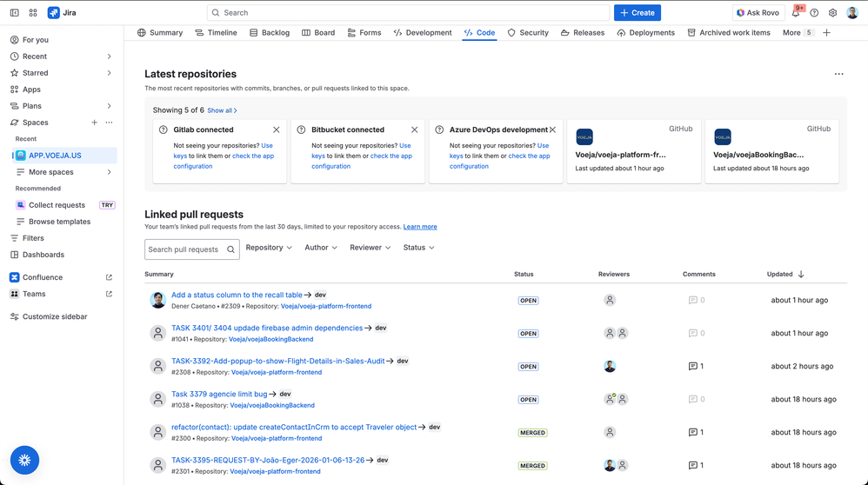The width and height of the screenshot is (868, 485).
Task: Sort by Updated column arrow
Action: click(x=801, y=275)
